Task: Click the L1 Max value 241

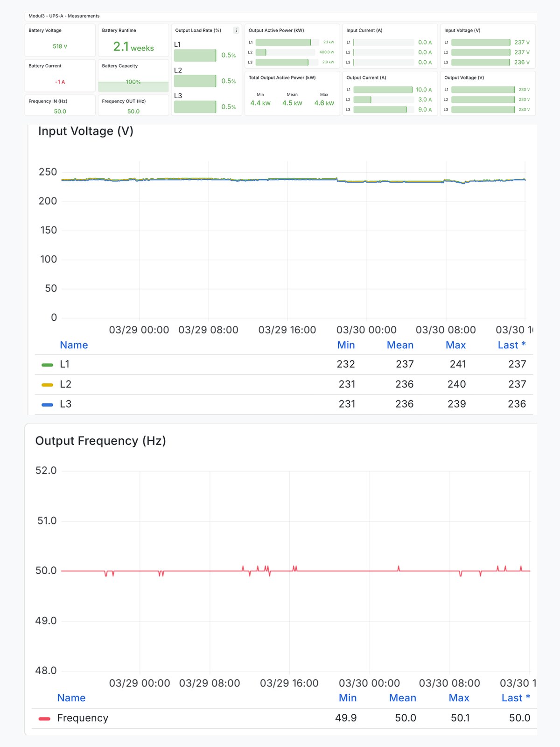Action: click(458, 364)
